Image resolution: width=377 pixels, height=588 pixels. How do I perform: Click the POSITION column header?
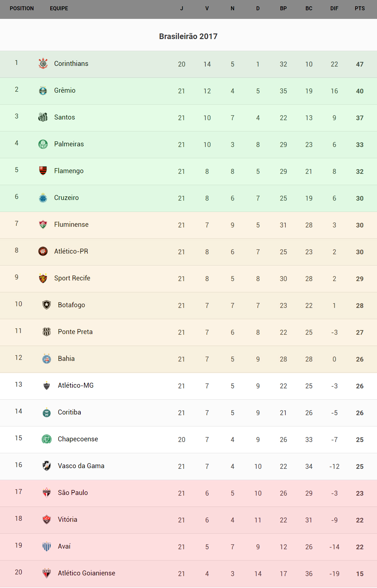pos(22,9)
